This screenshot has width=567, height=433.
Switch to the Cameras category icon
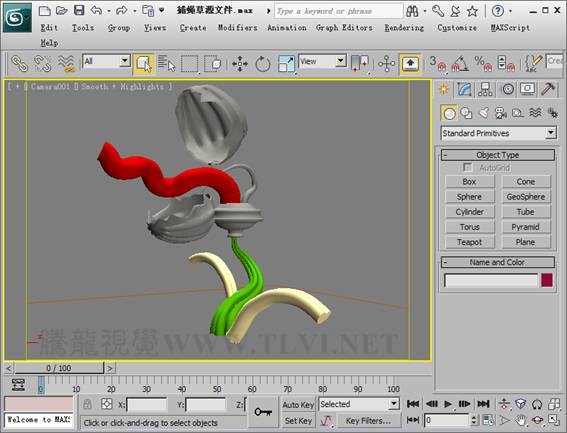[x=500, y=113]
